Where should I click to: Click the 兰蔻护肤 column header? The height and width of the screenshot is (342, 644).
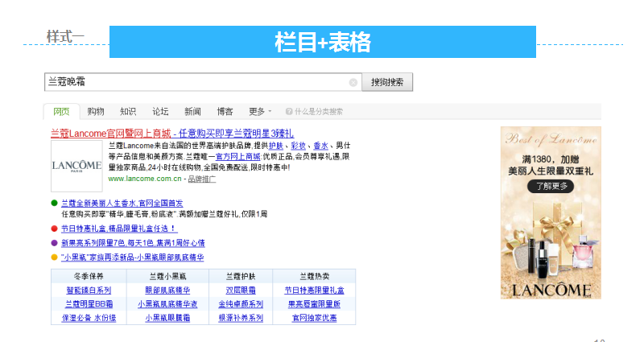241,276
